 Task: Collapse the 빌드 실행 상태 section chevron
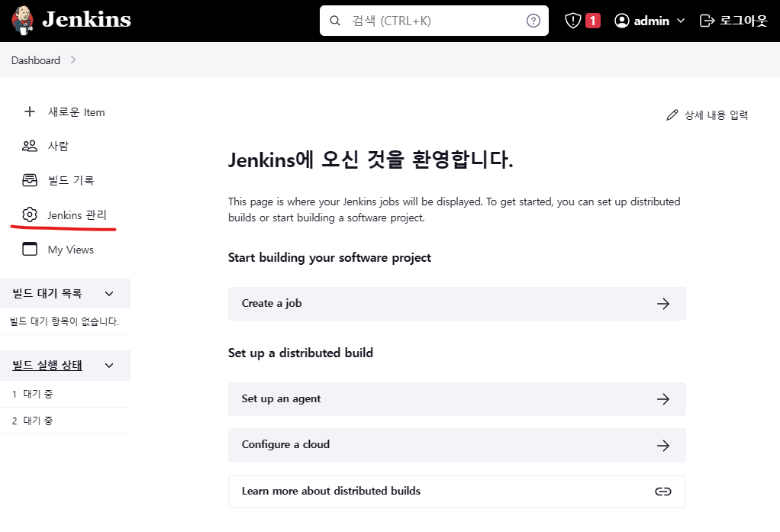[109, 366]
